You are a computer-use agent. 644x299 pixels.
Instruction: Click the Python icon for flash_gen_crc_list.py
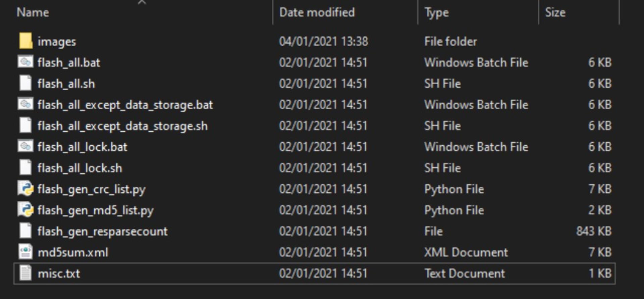[x=26, y=189]
